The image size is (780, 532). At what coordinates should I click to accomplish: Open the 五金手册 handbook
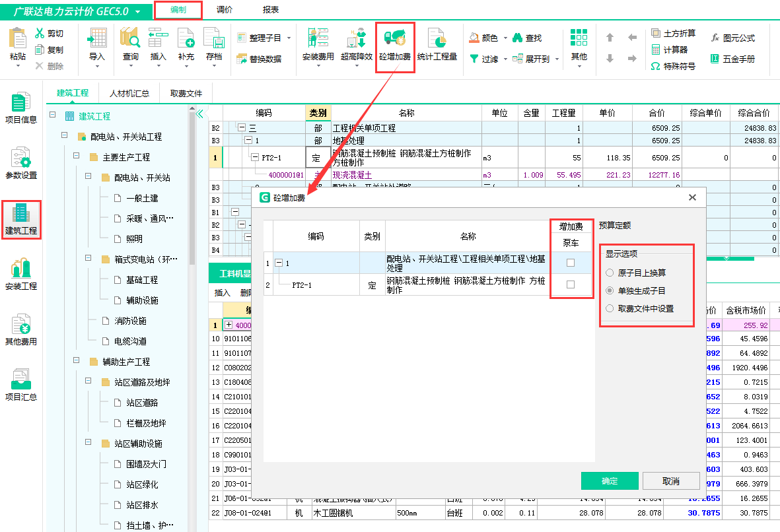point(732,59)
